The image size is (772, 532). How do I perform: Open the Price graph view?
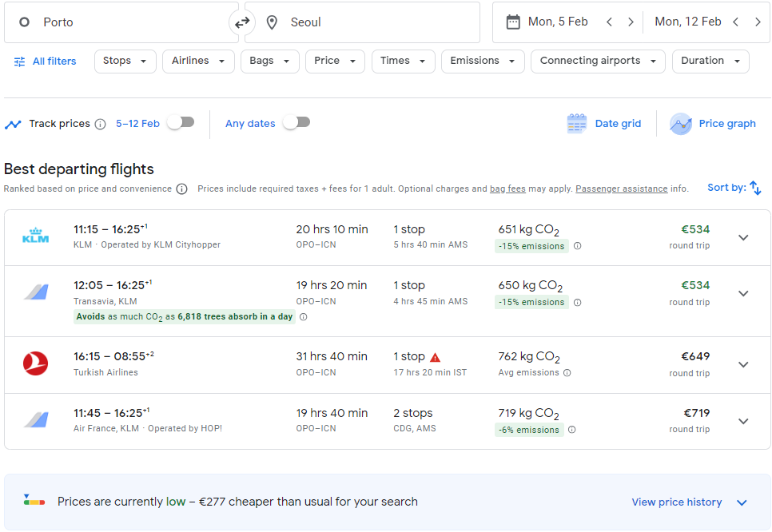pos(713,124)
